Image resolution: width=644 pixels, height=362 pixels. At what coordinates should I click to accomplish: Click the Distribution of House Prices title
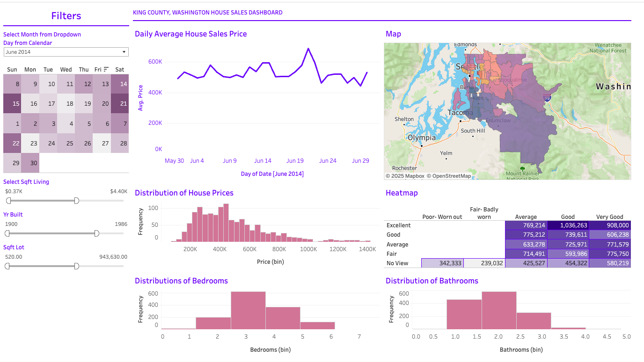tap(184, 193)
